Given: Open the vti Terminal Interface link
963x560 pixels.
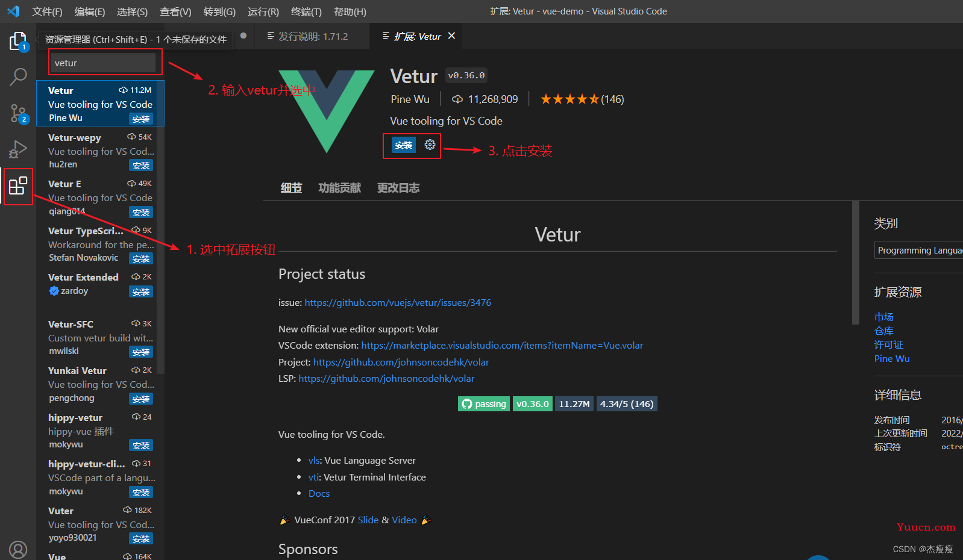Looking at the screenshot, I should [x=313, y=477].
